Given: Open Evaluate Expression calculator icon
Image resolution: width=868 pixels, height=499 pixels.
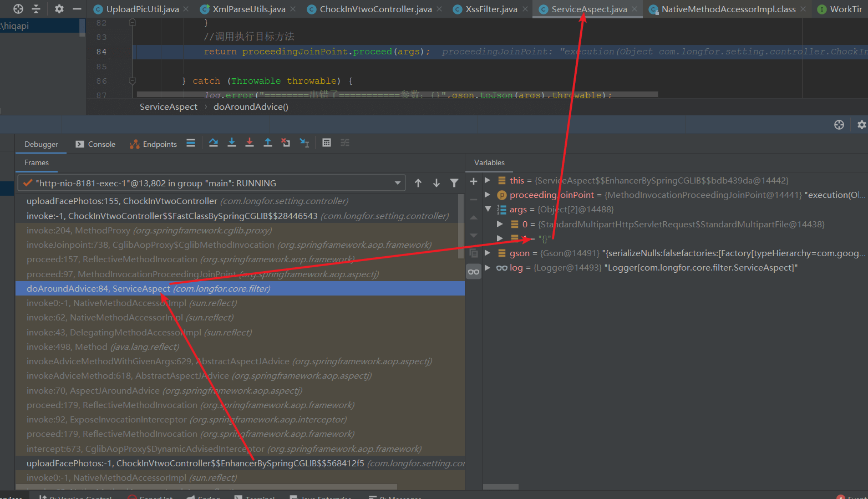Looking at the screenshot, I should point(327,143).
